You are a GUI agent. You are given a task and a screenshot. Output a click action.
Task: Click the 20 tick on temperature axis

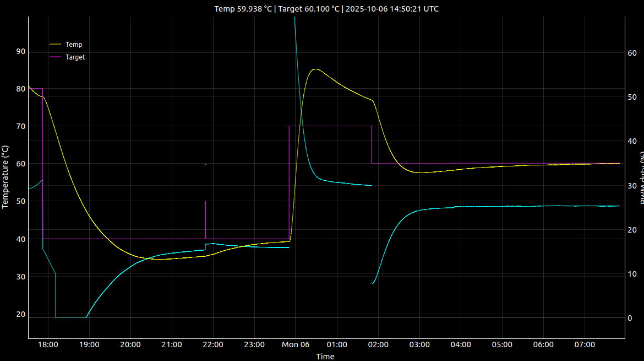point(20,314)
